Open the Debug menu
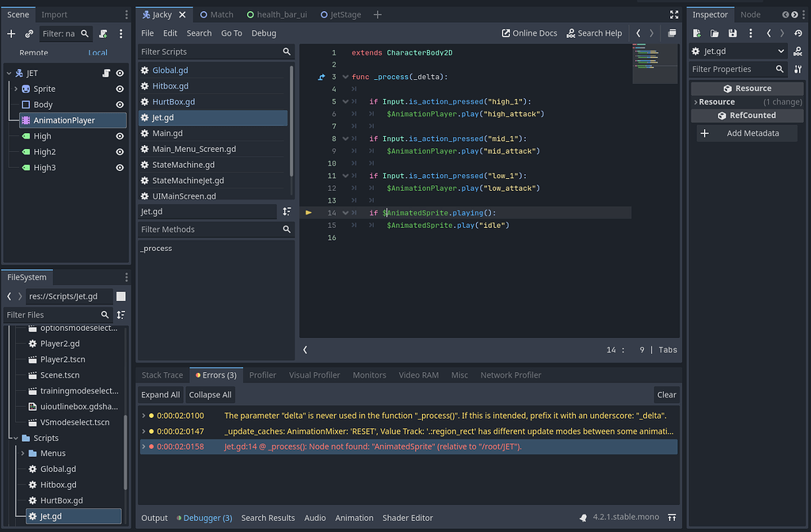Viewport: 811px width, 532px height. click(264, 33)
